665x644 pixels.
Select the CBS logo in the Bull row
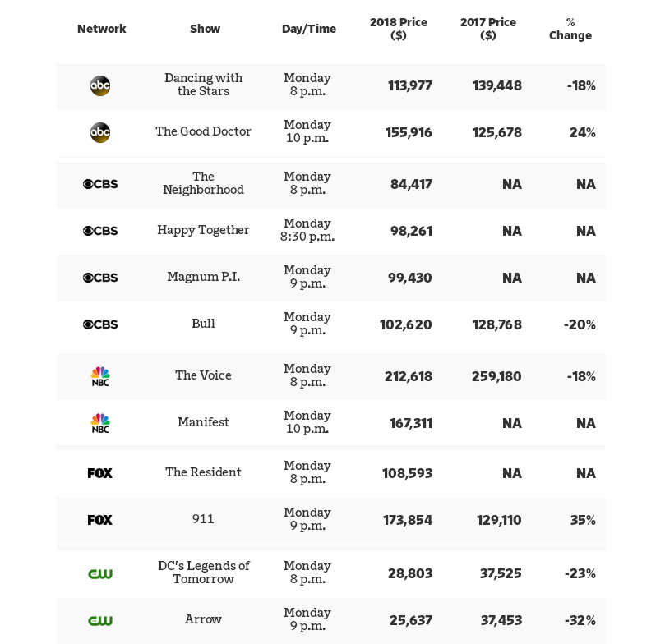point(100,324)
